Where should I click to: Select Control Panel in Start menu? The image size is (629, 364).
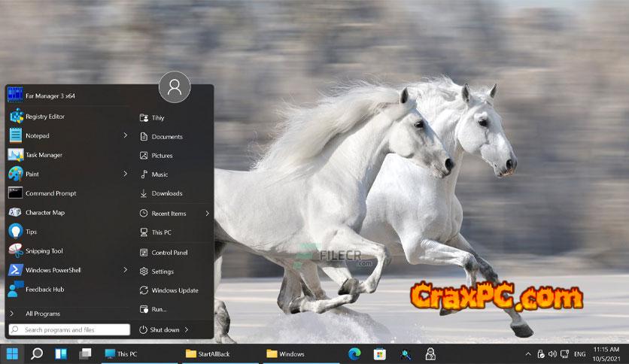point(169,253)
